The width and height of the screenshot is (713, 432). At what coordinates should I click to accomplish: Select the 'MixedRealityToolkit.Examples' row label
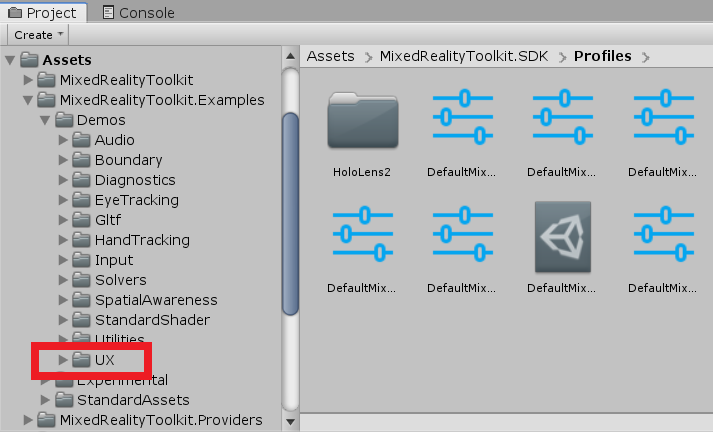(162, 100)
